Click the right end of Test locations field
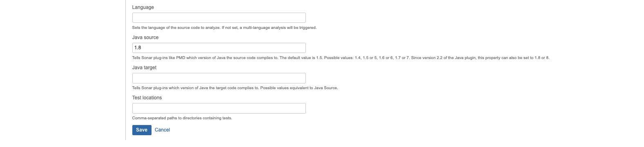644x147 pixels. pyautogui.click(x=301, y=108)
